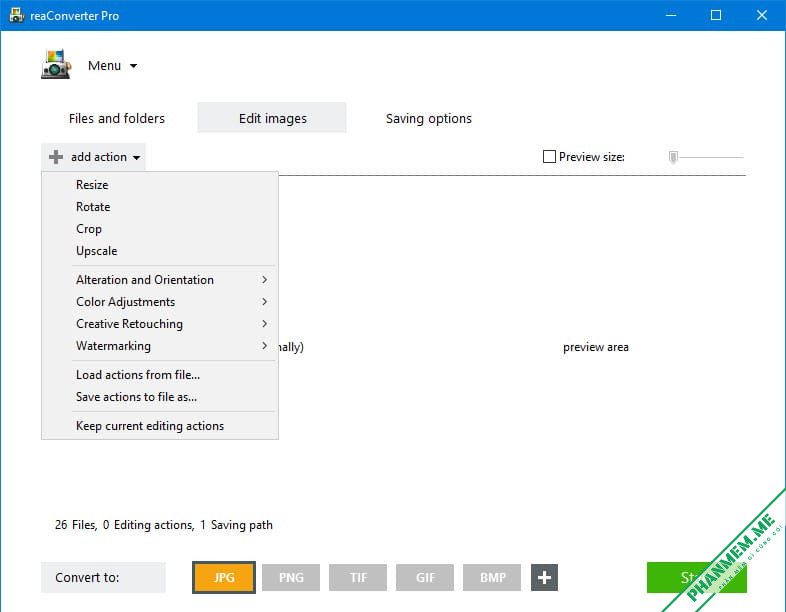Switch to Edit images tab
This screenshot has width=786, height=612.
(272, 118)
